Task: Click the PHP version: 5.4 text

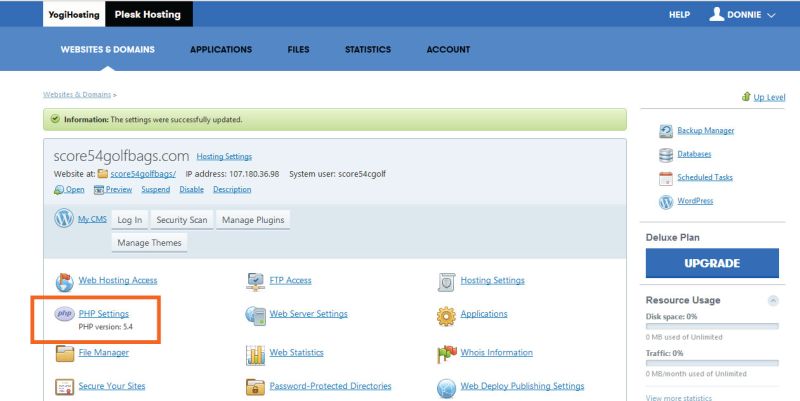Action: [x=106, y=327]
